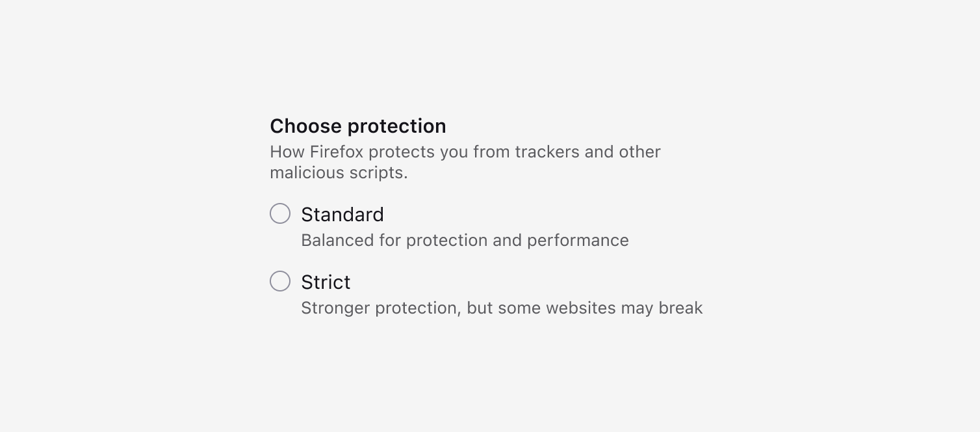Click the word "Choose" in the heading
The height and width of the screenshot is (432, 980).
click(x=306, y=126)
